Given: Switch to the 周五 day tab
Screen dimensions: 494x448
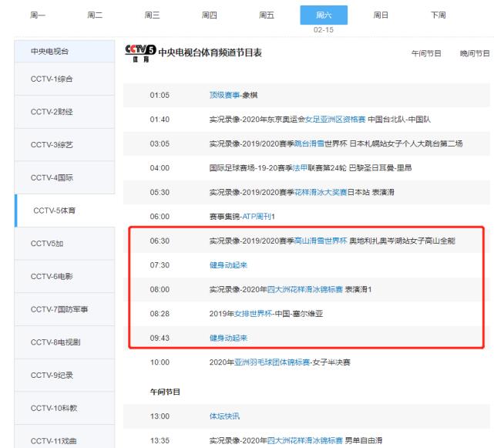Looking at the screenshot, I should pyautogui.click(x=267, y=15).
